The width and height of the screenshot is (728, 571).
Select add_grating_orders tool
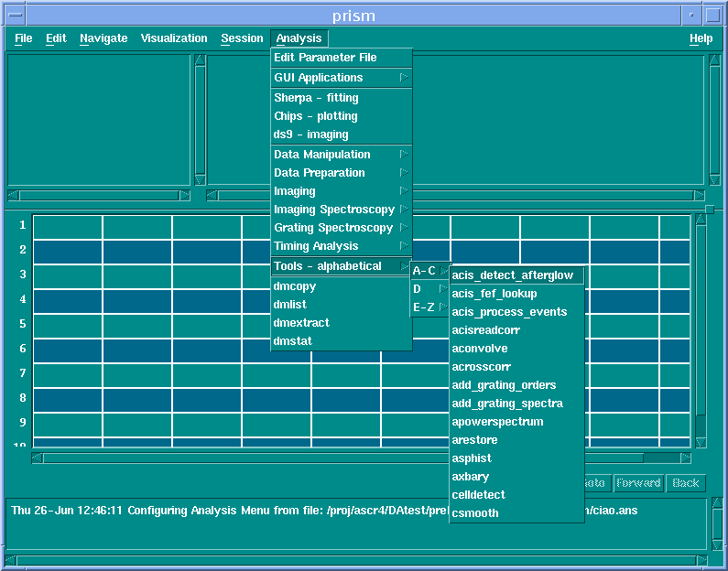coord(516,385)
